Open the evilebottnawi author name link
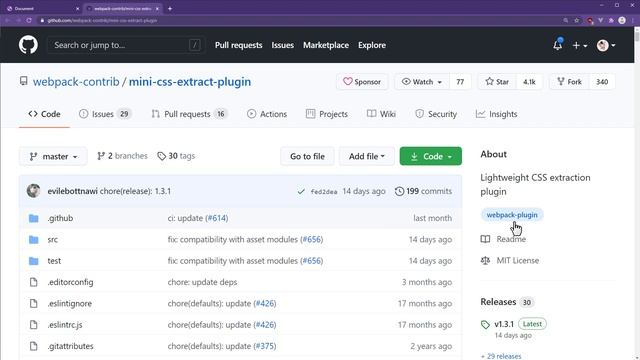The height and width of the screenshot is (360, 640). click(73, 191)
